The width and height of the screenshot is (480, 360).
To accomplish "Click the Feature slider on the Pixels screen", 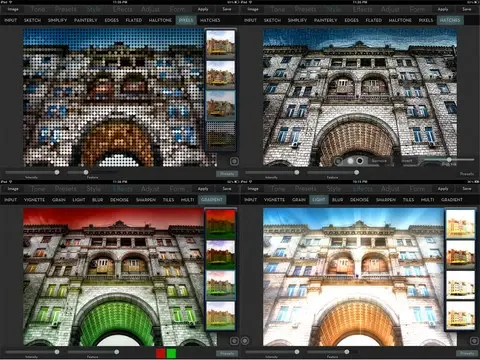I will pyautogui.click(x=92, y=172).
